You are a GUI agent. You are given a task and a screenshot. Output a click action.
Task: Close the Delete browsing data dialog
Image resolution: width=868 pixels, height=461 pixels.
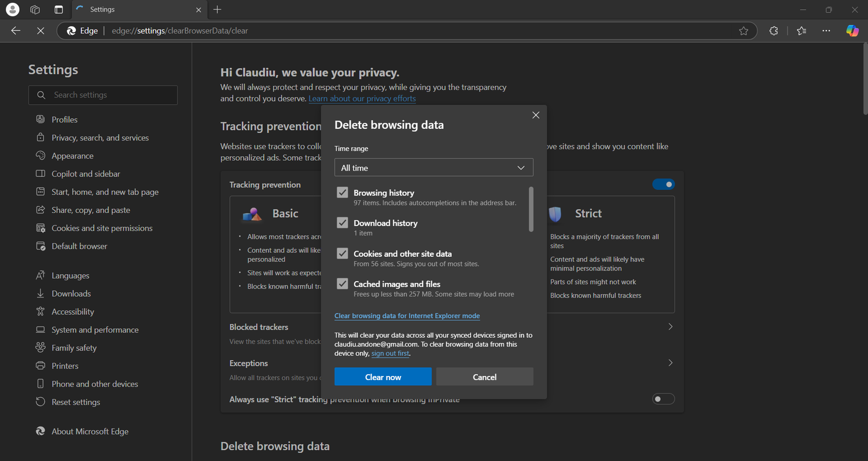click(x=536, y=115)
